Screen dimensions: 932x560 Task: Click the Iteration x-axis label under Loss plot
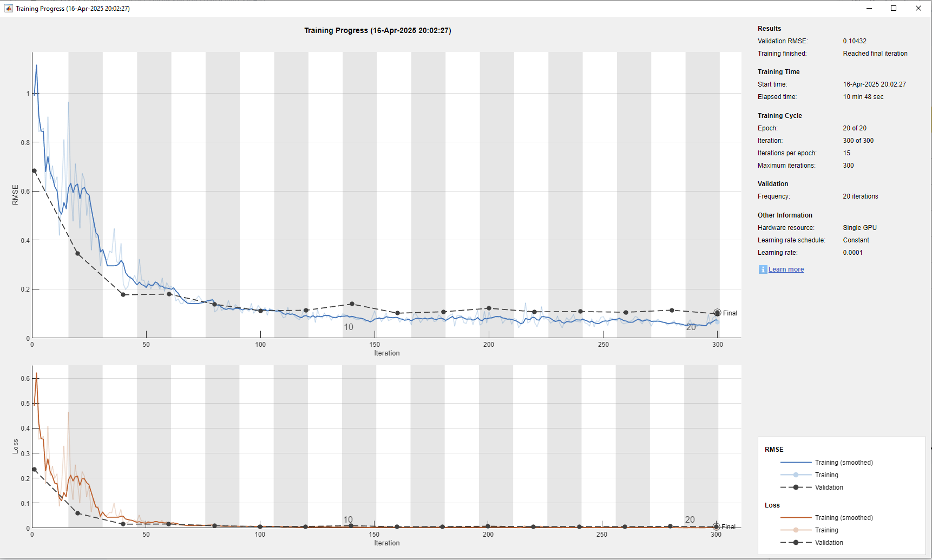(x=386, y=543)
